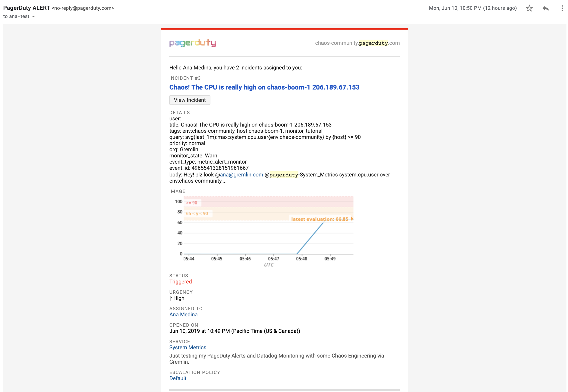
Task: Click the event_type: metric_alert_monitor line
Action: pos(208,162)
